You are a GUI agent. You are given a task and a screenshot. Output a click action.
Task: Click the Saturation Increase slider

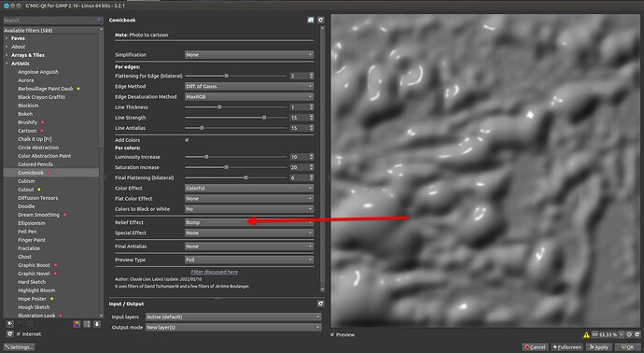pyautogui.click(x=236, y=167)
